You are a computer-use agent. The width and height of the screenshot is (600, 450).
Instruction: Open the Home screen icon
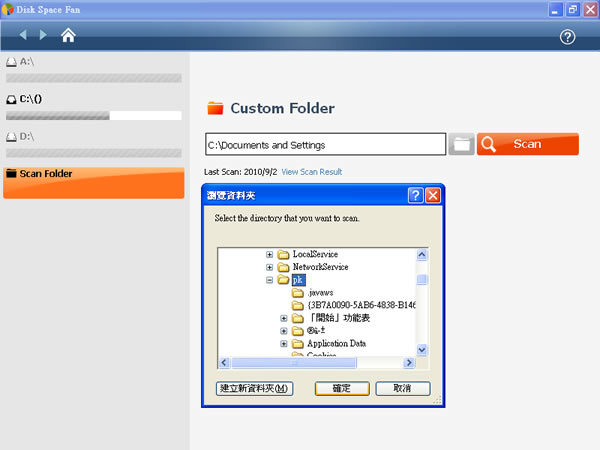point(68,35)
